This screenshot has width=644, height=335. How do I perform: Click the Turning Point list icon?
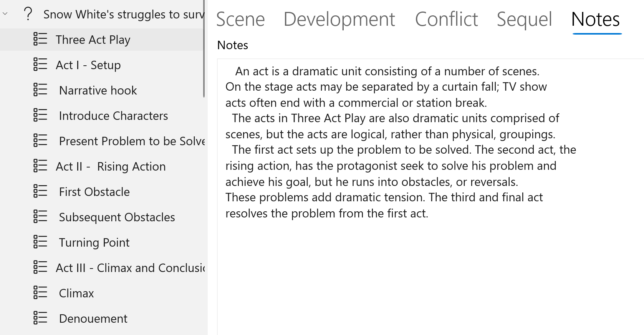(x=40, y=242)
